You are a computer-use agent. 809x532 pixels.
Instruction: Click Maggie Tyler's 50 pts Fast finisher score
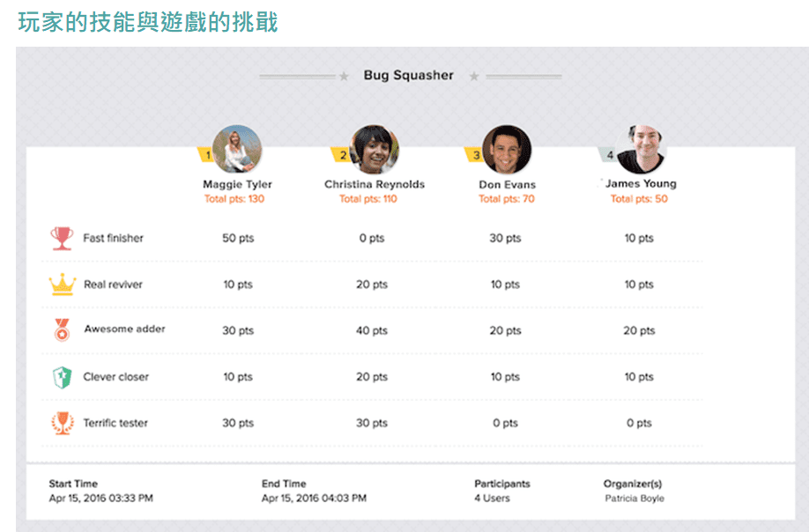pyautogui.click(x=238, y=238)
